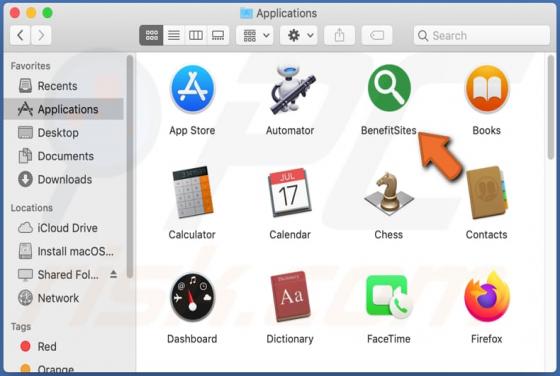560x376 pixels.
Task: Switch to gallery view
Action: click(218, 35)
